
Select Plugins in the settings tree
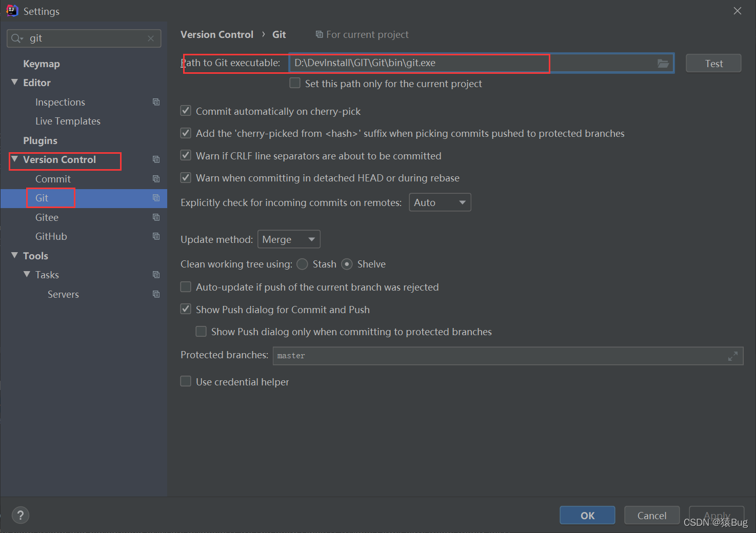(x=40, y=140)
